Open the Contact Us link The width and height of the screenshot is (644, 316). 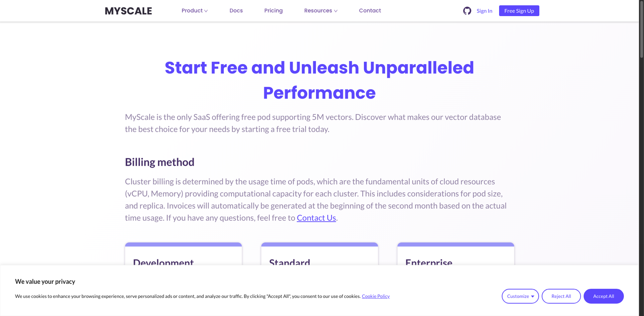click(316, 218)
